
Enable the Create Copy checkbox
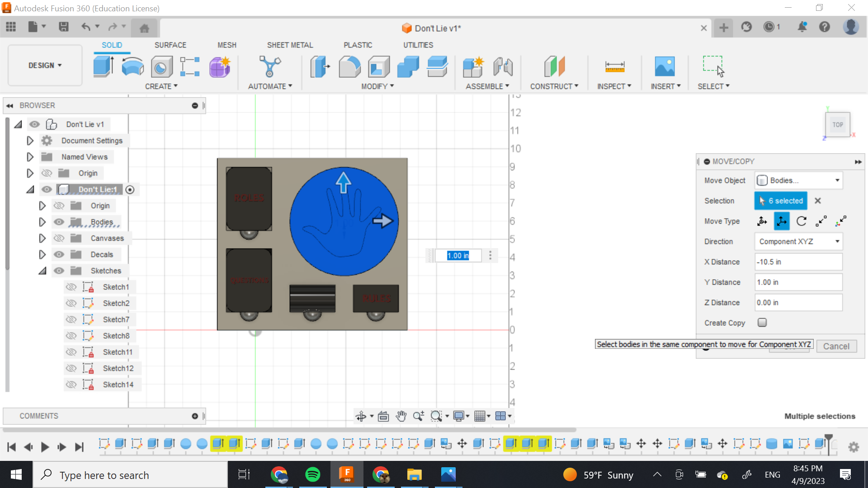pyautogui.click(x=762, y=323)
